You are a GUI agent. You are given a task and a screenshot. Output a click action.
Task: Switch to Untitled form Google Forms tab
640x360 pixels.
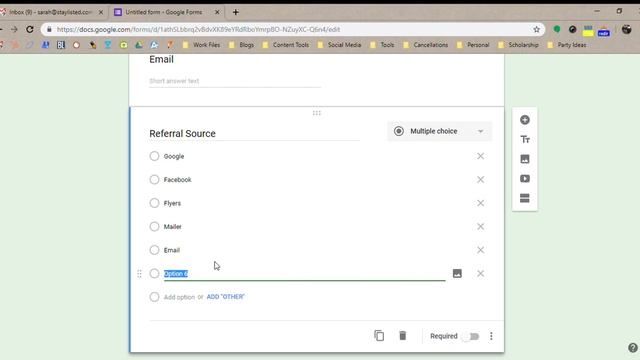pyautogui.click(x=163, y=12)
